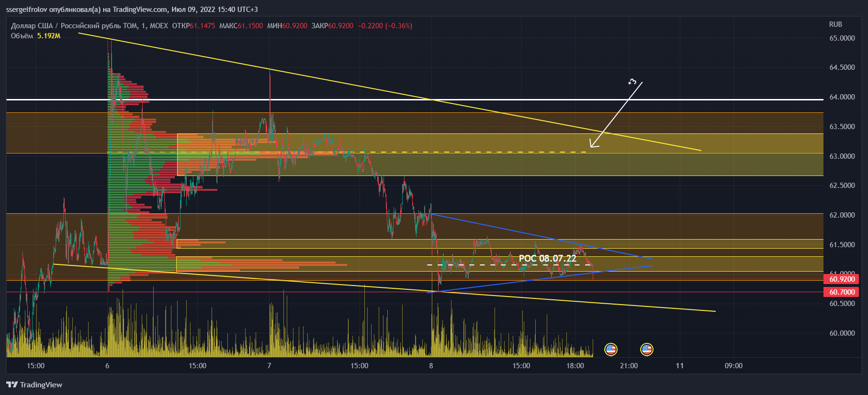Click the POC 08.07.22 text label
The image size is (868, 395).
[x=547, y=259]
